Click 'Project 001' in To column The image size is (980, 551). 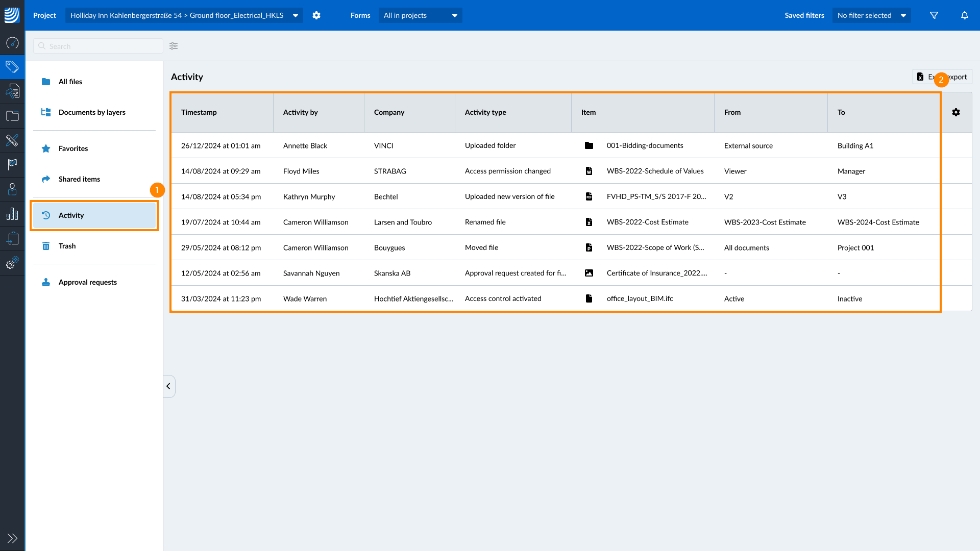(856, 247)
